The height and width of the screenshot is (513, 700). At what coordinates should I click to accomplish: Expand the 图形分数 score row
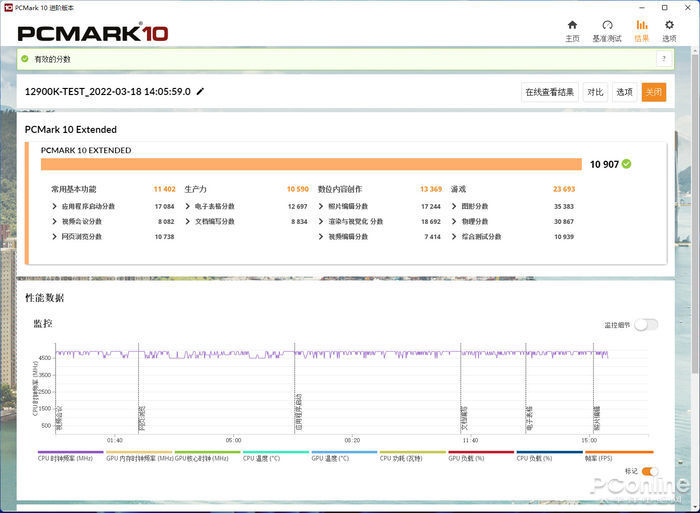point(454,206)
